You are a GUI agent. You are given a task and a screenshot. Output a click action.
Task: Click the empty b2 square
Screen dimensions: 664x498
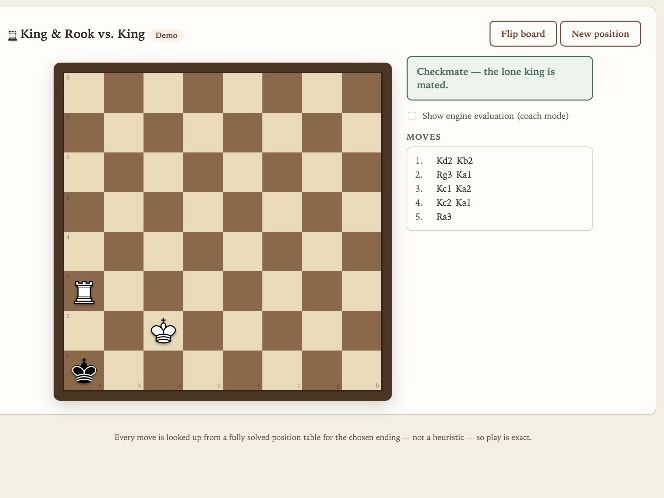124,331
